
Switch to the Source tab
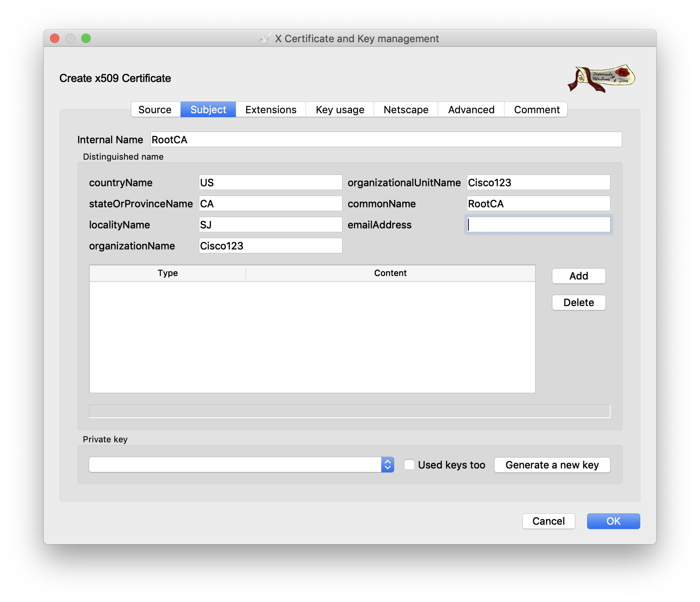point(155,110)
